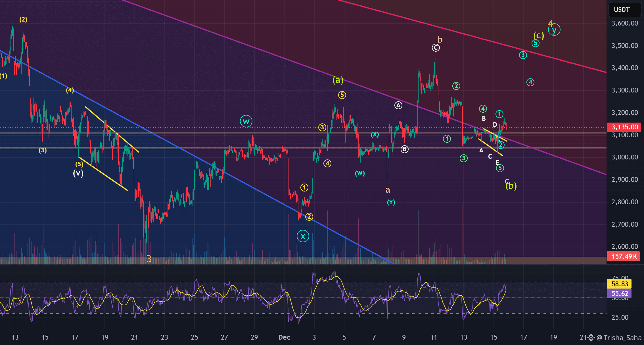Click the white circled B wave marker

pos(404,149)
